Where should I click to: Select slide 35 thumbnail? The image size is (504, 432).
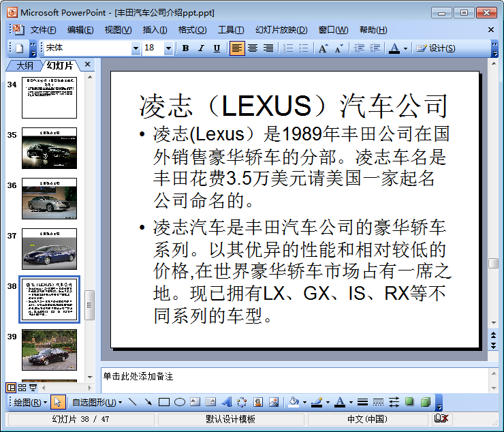pos(49,148)
